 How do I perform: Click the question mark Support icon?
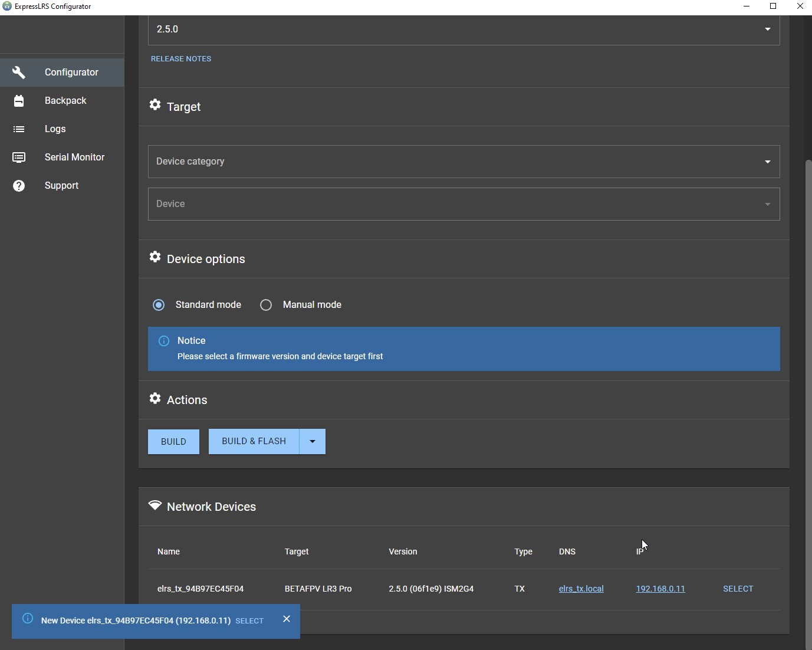[x=19, y=186]
